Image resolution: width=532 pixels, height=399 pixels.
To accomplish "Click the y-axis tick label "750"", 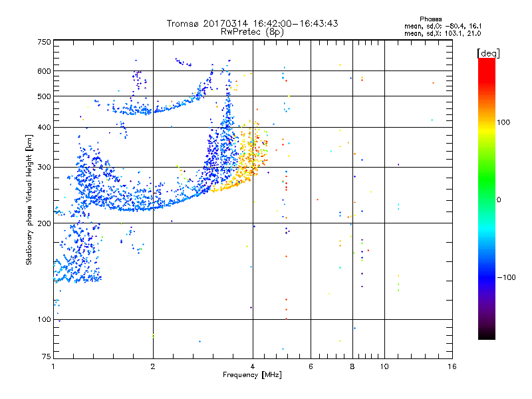I will (x=45, y=42).
